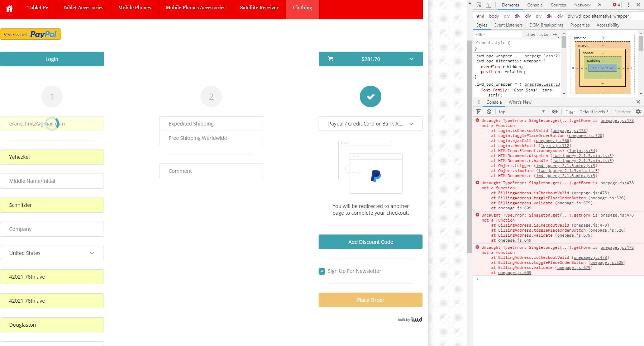The width and height of the screenshot is (644, 346).
Task: Clear the console with the block icon
Action: click(x=489, y=112)
